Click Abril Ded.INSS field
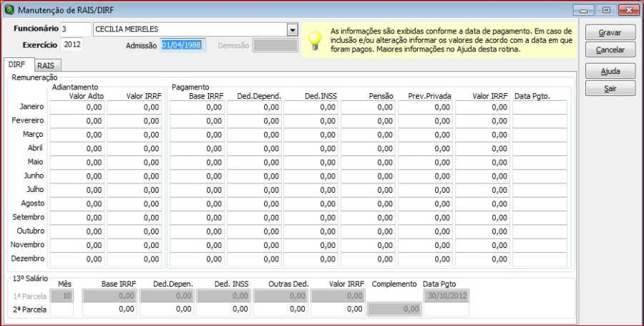This screenshot has width=644, height=326. [311, 149]
